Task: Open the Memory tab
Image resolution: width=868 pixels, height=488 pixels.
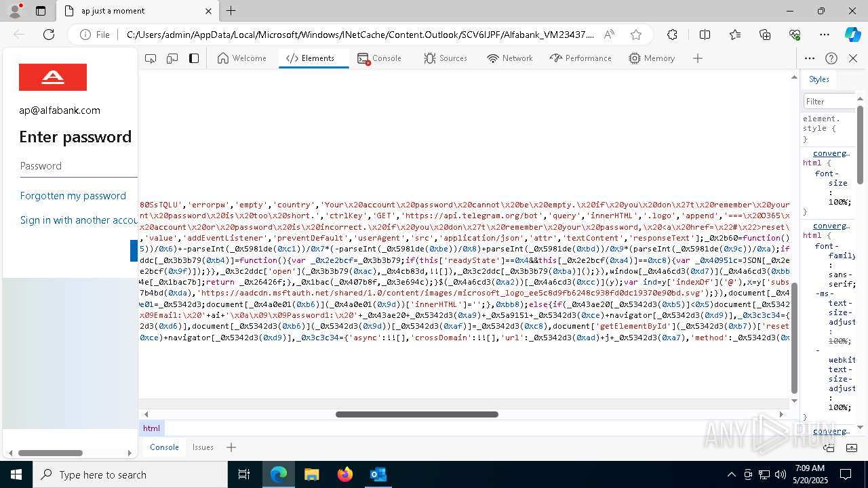Action: [x=652, y=58]
